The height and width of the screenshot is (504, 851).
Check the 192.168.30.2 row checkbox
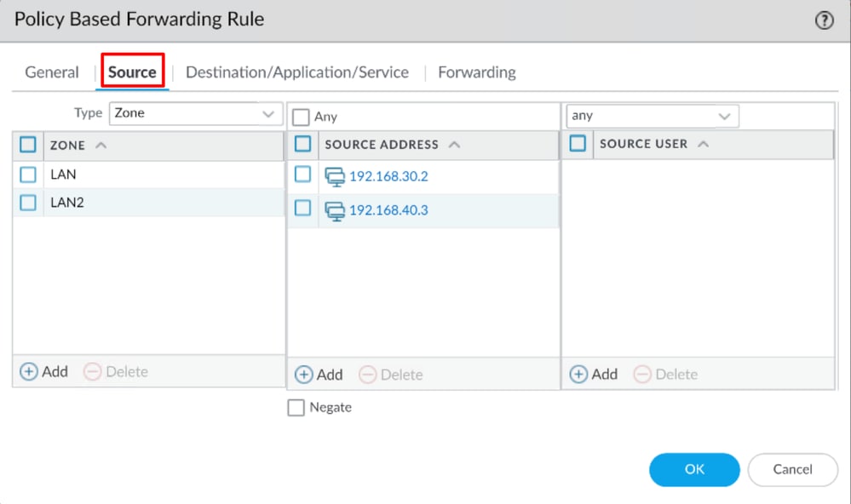coord(303,175)
